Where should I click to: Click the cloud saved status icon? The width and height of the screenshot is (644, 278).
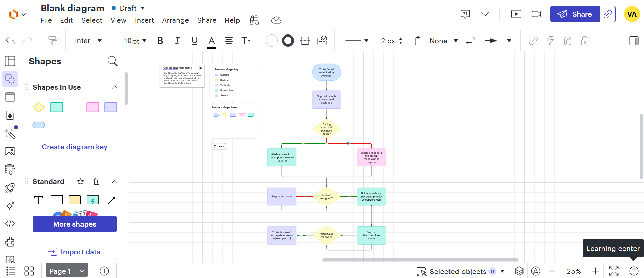coord(276,20)
